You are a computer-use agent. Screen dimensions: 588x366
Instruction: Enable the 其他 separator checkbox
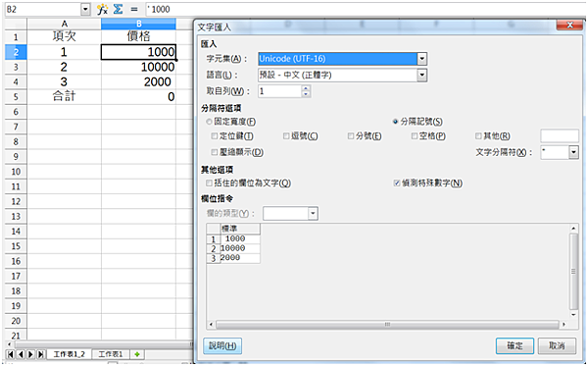tap(478, 135)
